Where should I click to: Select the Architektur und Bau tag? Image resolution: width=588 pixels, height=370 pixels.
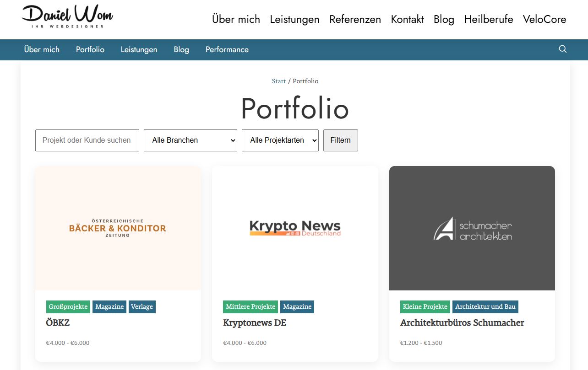tap(485, 306)
